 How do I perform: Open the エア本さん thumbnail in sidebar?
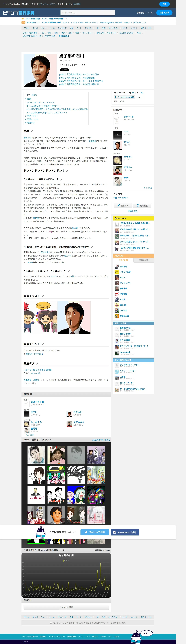(118, 171)
